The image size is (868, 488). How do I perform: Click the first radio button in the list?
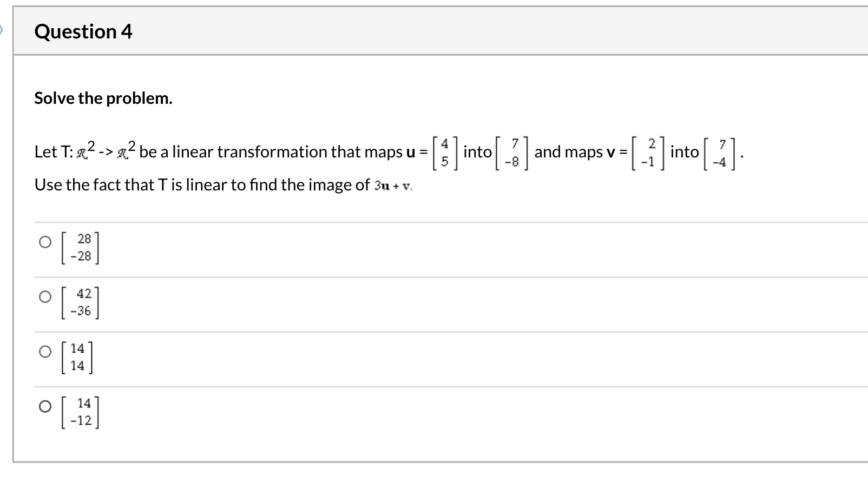(45, 242)
